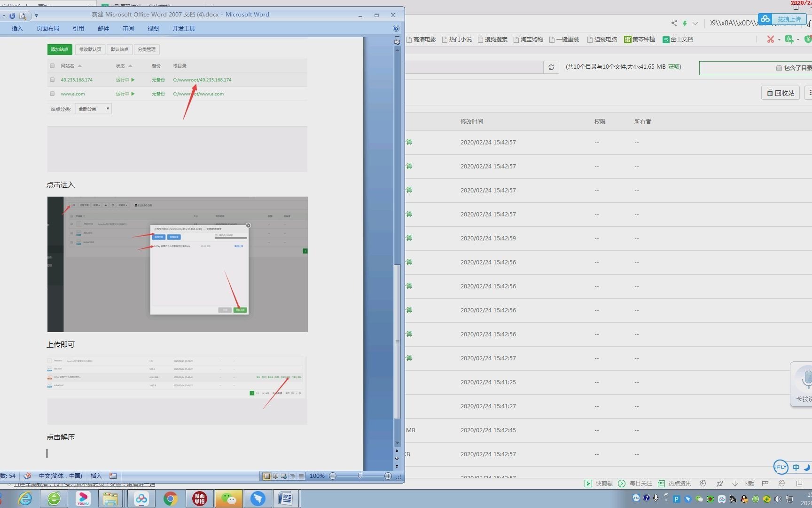Click the site list screenshot in document
Viewport: 812px width, 508px height.
tap(178, 106)
